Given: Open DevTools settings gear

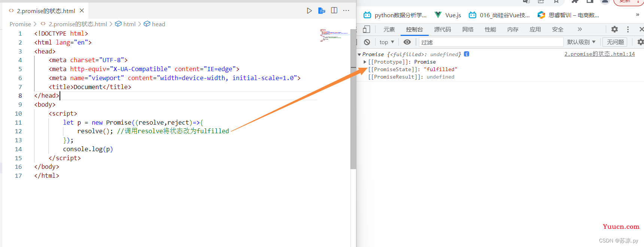Looking at the screenshot, I should tap(614, 29).
